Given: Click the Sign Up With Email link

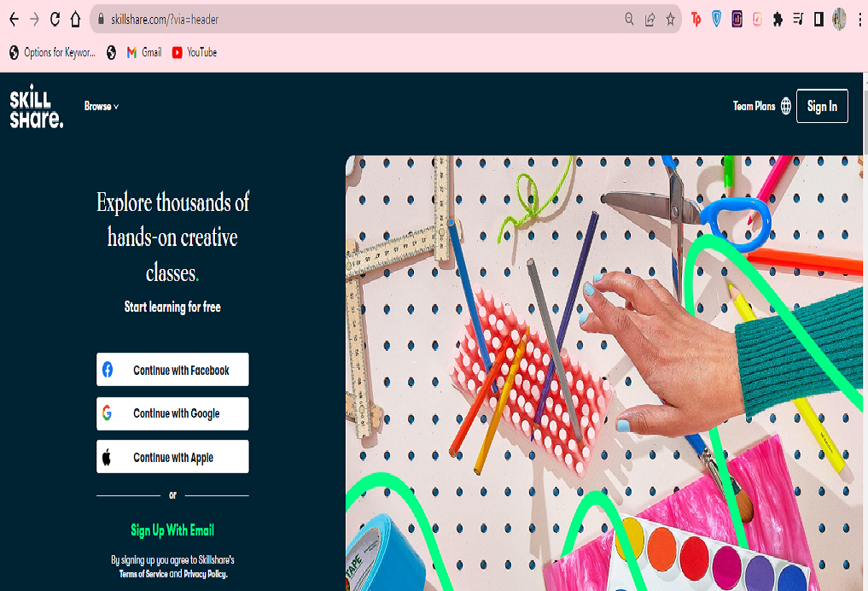Looking at the screenshot, I should pos(172,530).
